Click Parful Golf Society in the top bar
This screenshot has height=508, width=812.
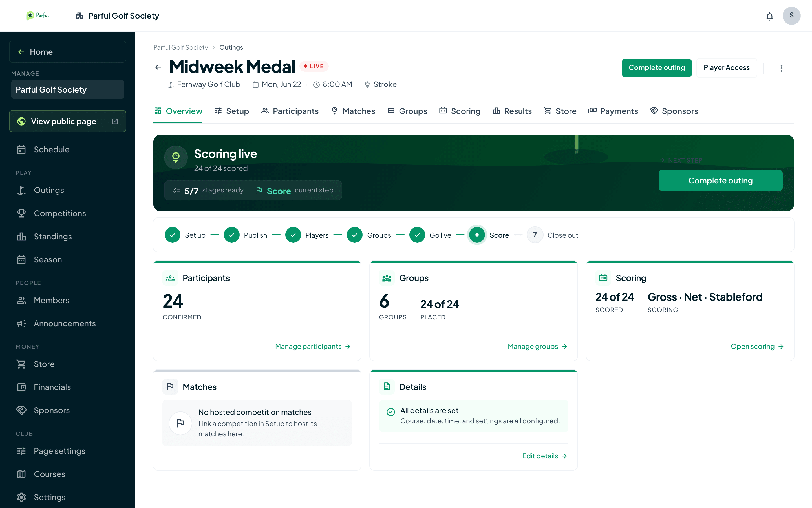pyautogui.click(x=118, y=16)
